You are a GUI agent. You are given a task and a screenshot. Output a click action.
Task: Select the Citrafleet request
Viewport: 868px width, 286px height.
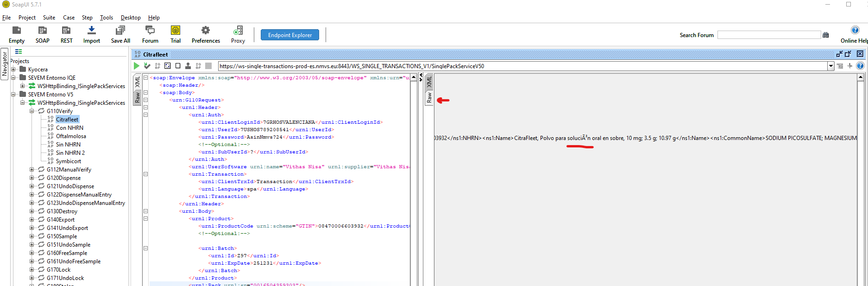[67, 120]
